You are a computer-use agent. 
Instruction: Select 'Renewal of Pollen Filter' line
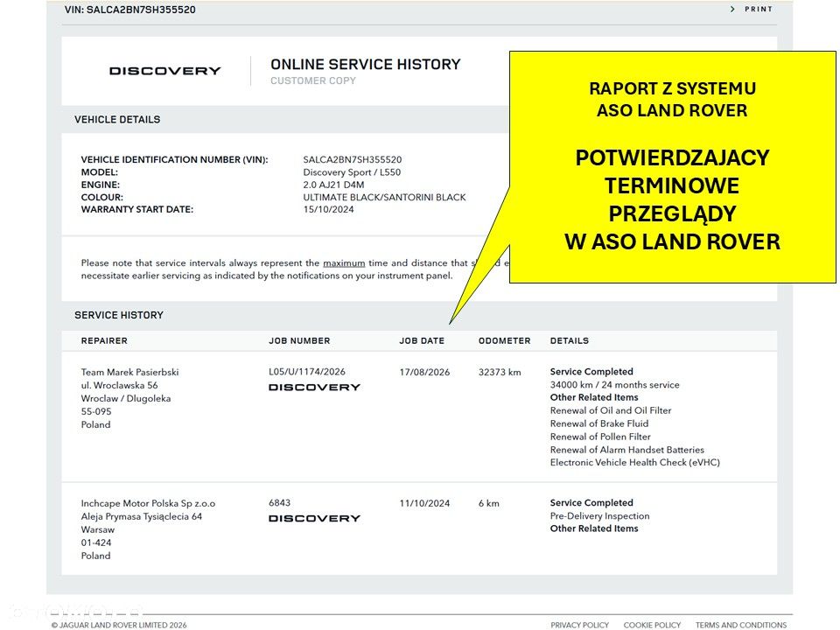click(x=600, y=437)
